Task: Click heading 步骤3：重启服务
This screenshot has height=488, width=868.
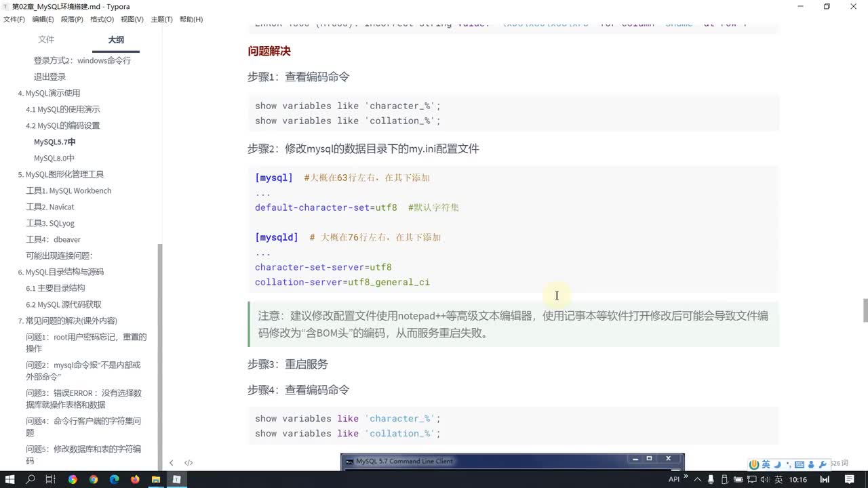Action: pos(288,364)
